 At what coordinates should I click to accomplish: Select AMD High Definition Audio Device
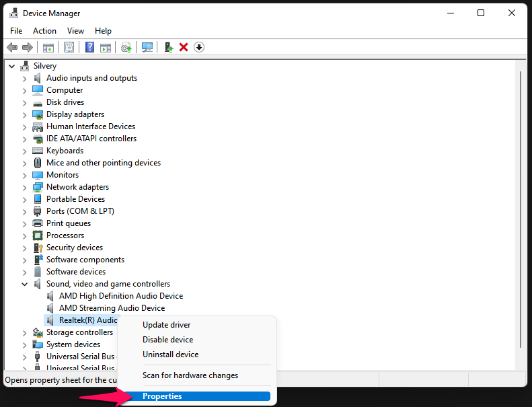pyautogui.click(x=120, y=296)
